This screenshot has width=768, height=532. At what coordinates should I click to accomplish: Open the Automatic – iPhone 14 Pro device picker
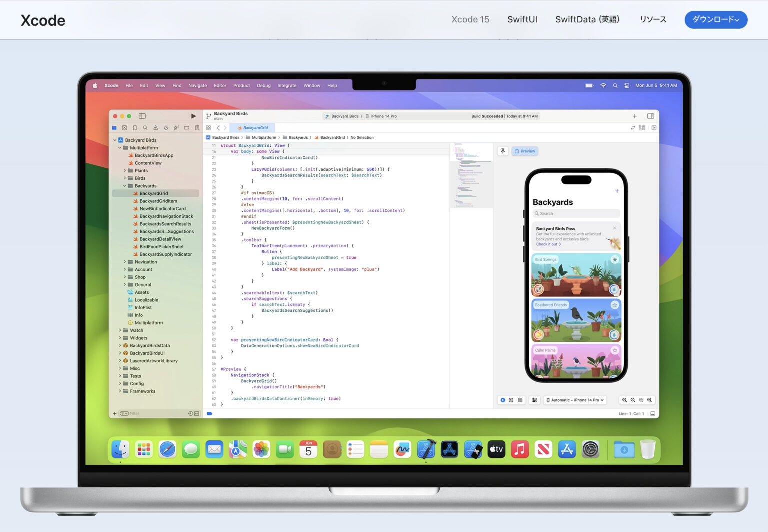tap(575, 400)
